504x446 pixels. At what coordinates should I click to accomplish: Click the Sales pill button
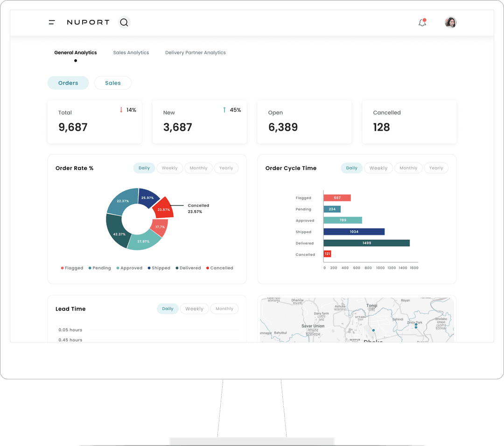point(112,83)
